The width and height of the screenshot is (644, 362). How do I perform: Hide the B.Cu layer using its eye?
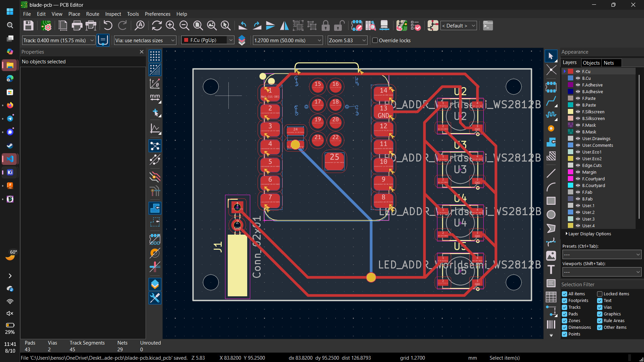[578, 78]
